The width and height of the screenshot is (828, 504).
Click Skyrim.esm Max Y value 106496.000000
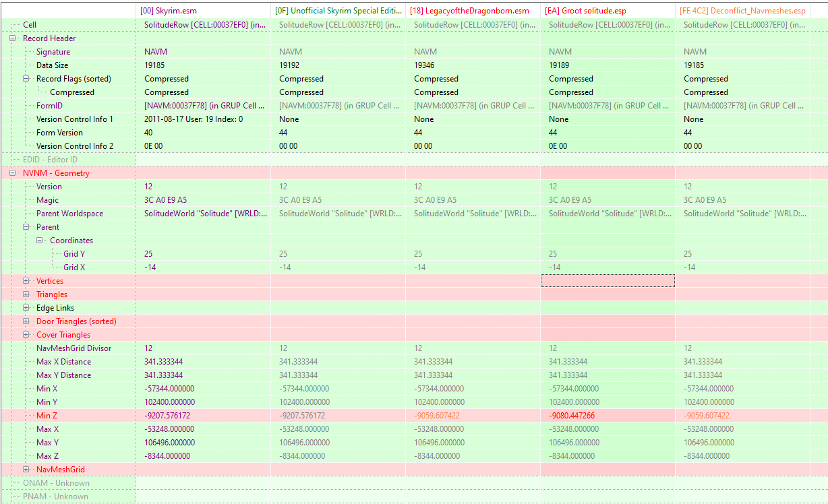click(169, 443)
